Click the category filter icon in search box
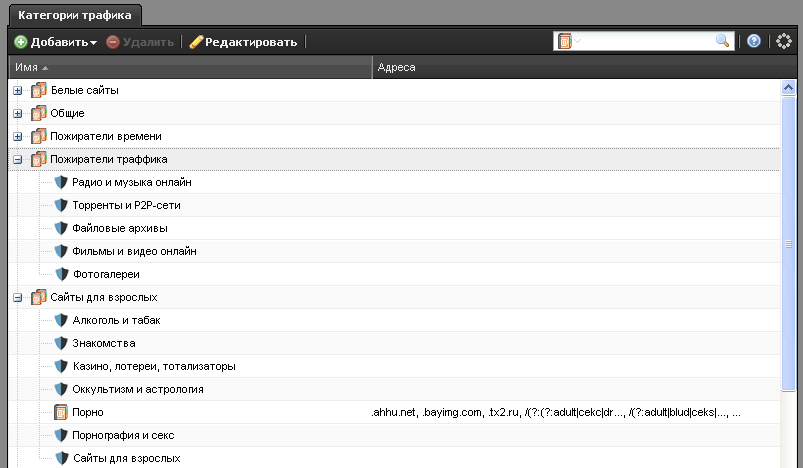The image size is (803, 468). [x=566, y=41]
